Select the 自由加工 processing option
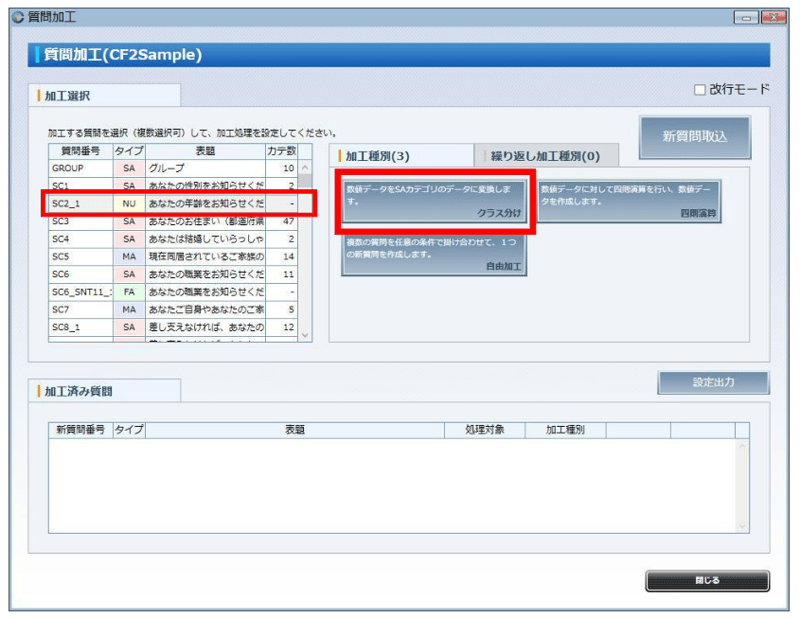Image resolution: width=800 pixels, height=618 pixels. 433,255
